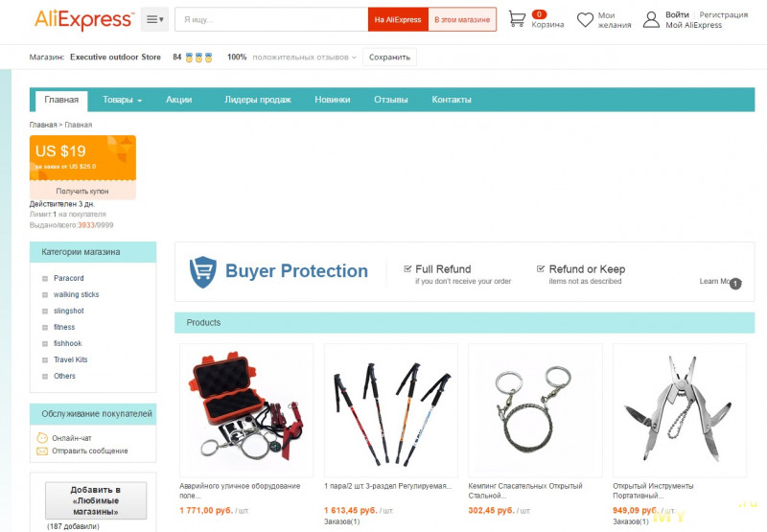Open the shopping cart icon

click(517, 19)
